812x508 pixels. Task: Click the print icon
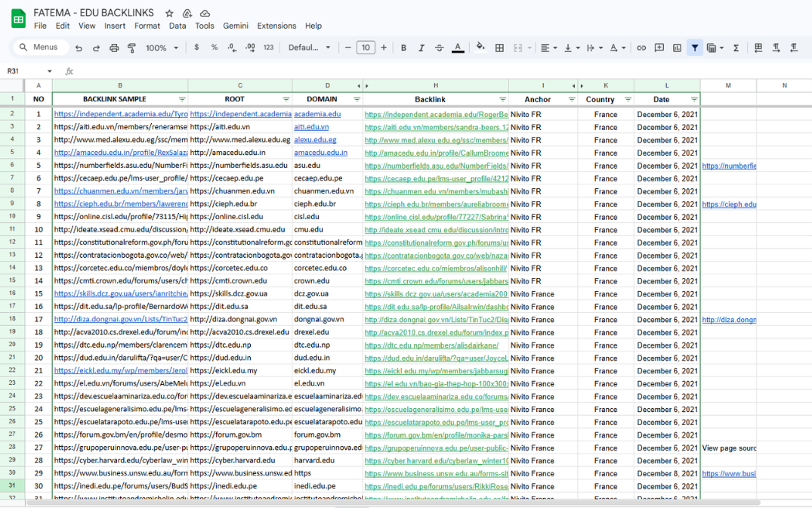click(114, 48)
